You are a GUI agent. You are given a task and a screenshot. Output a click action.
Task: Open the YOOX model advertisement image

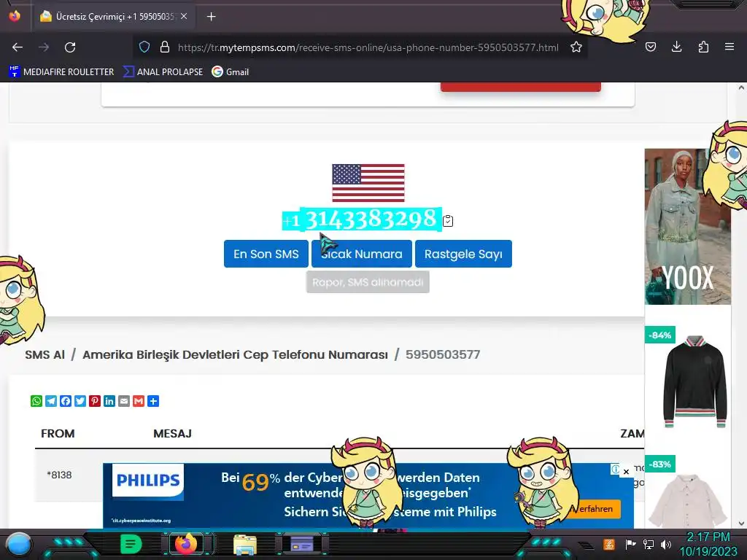[x=687, y=227]
